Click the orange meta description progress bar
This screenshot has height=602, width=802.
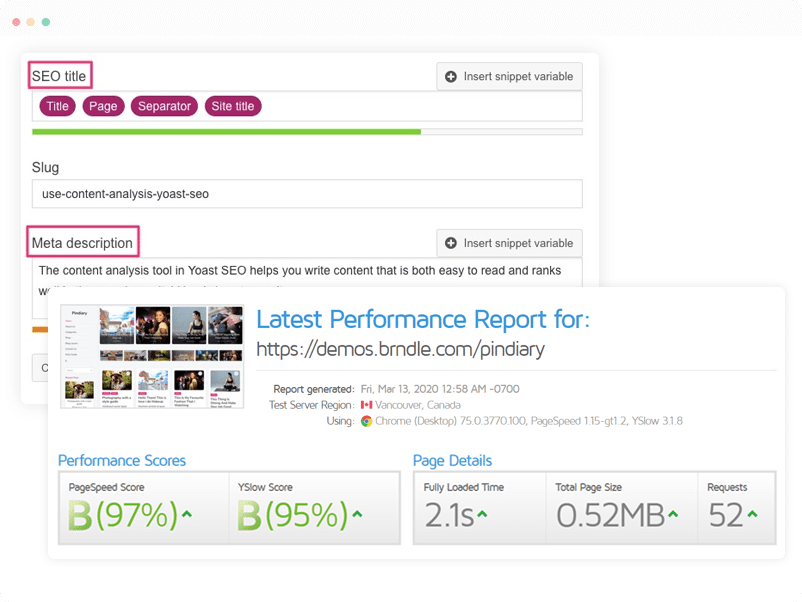point(40,329)
